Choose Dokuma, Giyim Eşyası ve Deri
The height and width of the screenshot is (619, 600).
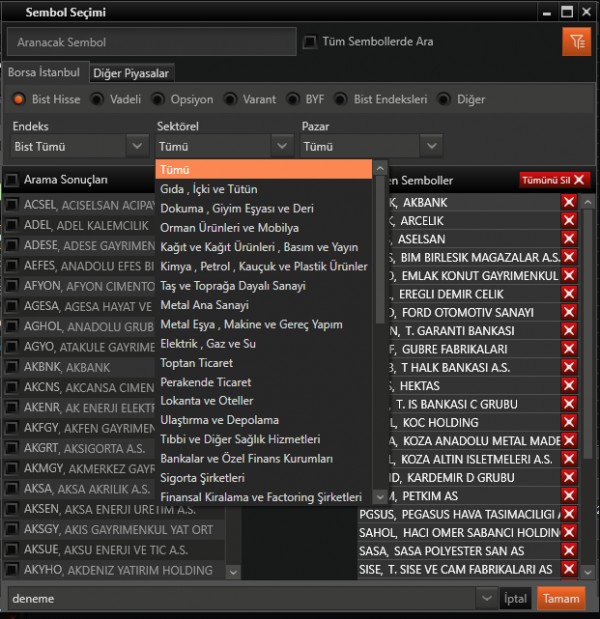pyautogui.click(x=264, y=208)
